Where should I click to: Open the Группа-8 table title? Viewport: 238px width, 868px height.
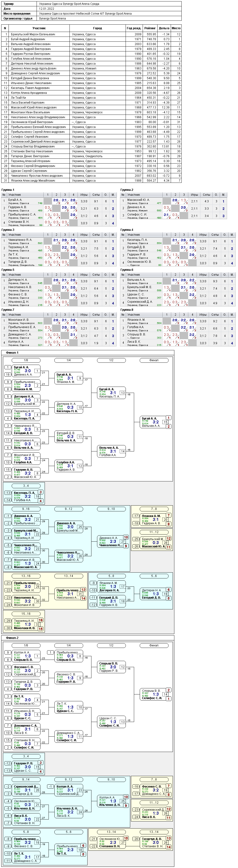tap(127, 310)
